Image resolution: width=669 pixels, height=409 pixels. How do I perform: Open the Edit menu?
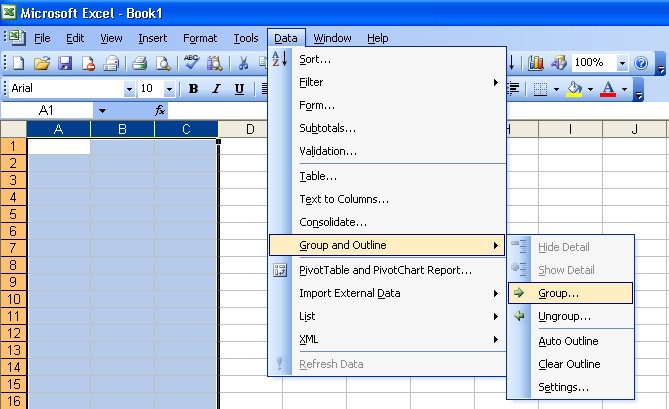click(75, 38)
